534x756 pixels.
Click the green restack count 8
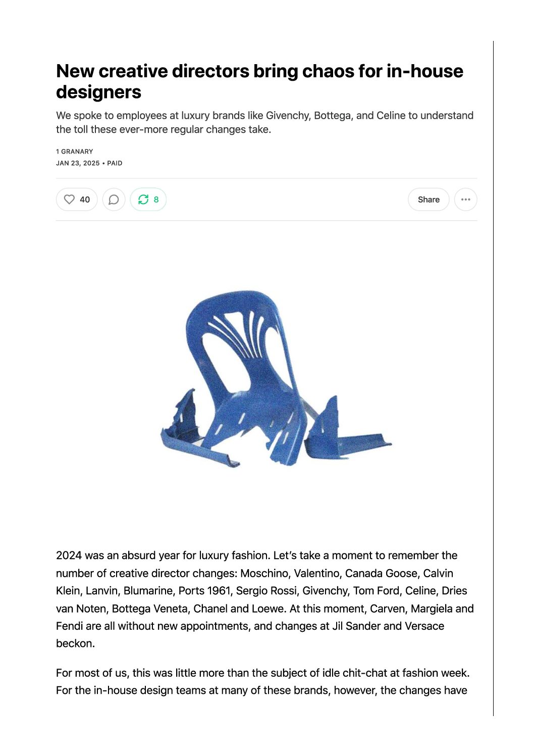156,199
